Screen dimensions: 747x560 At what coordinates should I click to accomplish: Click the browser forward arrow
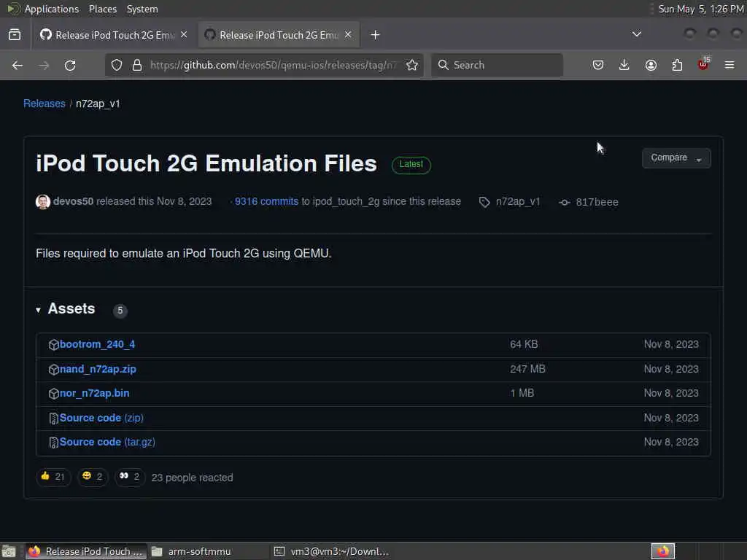point(44,65)
